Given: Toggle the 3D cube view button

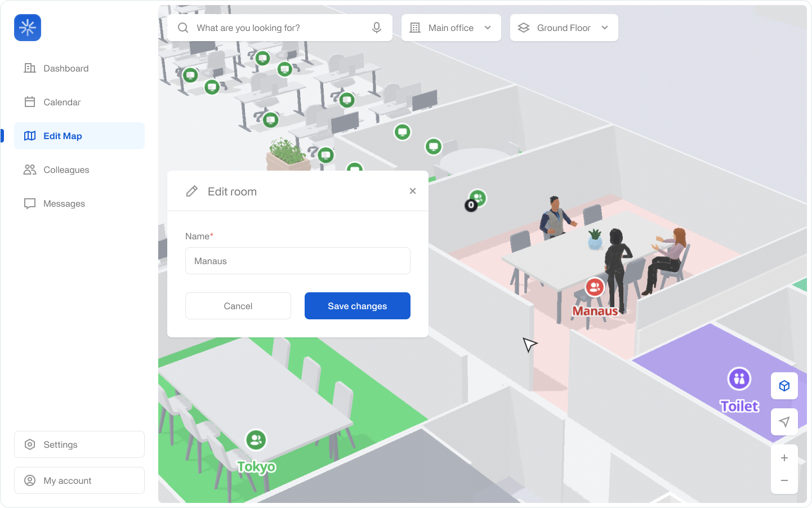Looking at the screenshot, I should pyautogui.click(x=784, y=386).
